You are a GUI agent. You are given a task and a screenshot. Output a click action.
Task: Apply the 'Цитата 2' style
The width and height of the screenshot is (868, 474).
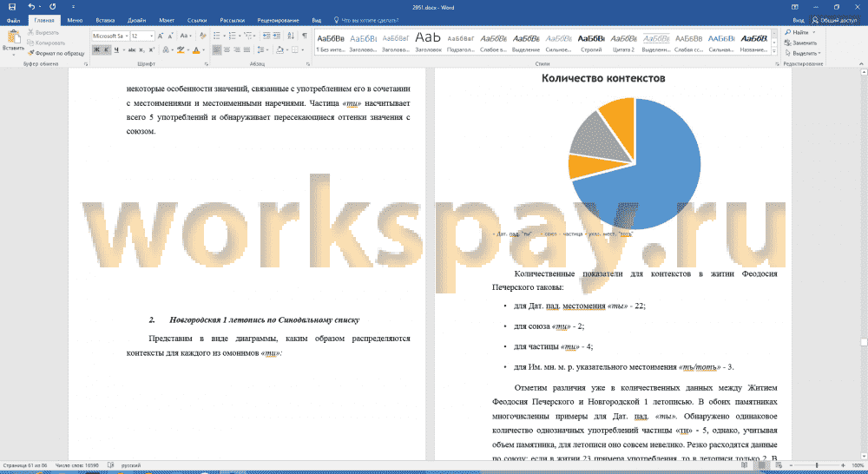pyautogui.click(x=624, y=43)
